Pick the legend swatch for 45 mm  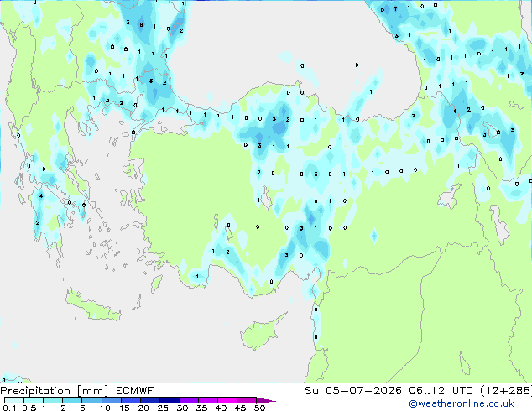247,400
